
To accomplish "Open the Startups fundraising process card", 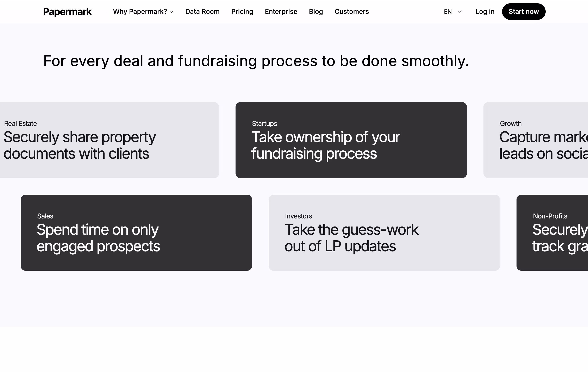I will [x=351, y=140].
